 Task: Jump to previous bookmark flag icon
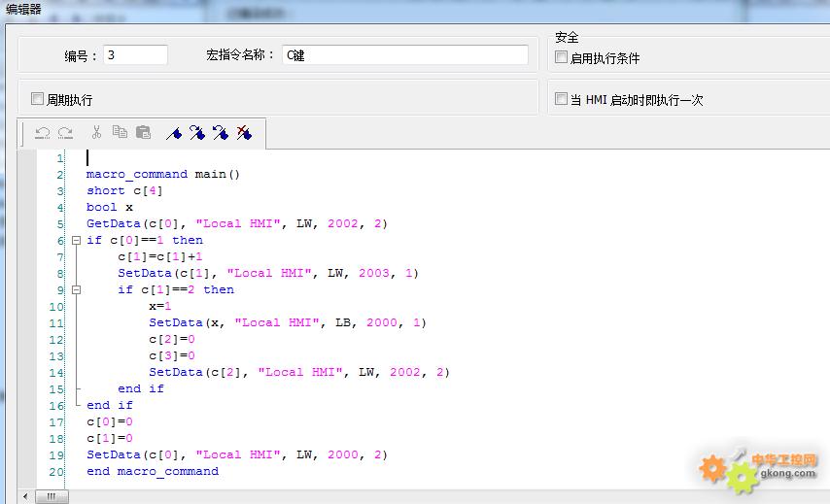click(220, 133)
